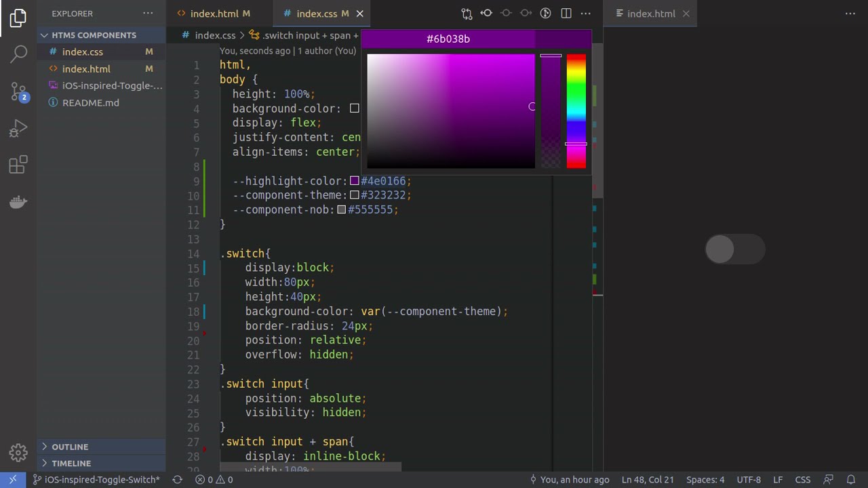Viewport: 868px width, 488px height.
Task: Click the Open Changes compare icon
Action: (x=467, y=14)
